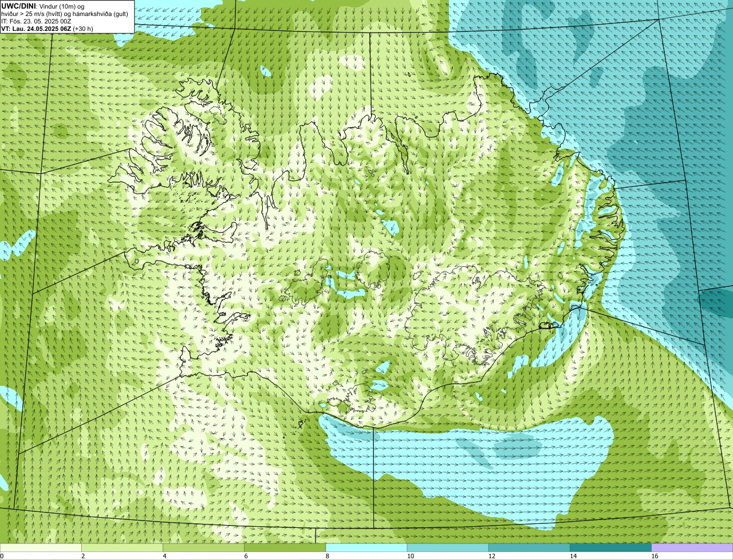Click the "16" label on the color scale
733x560 pixels.
pos(655,556)
